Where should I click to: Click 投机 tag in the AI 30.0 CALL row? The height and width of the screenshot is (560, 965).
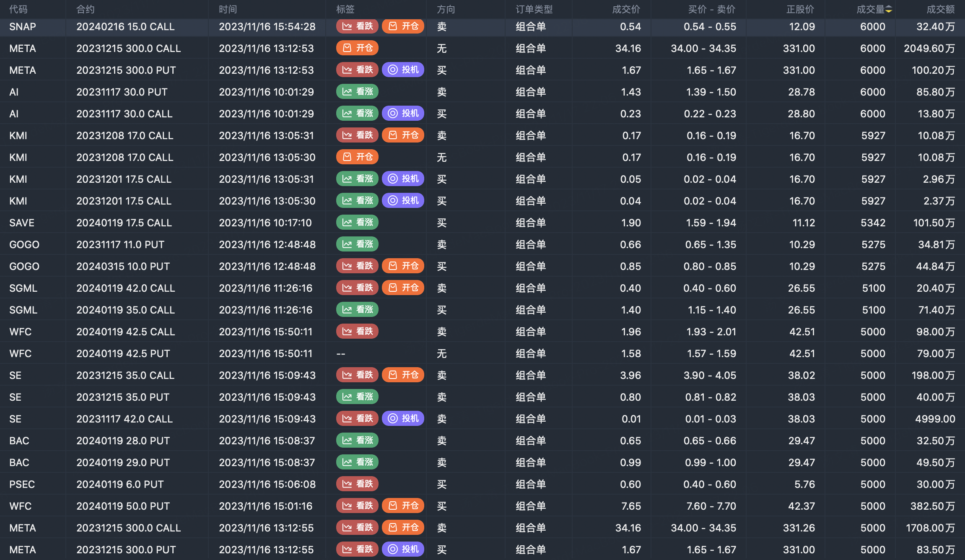pos(403,114)
